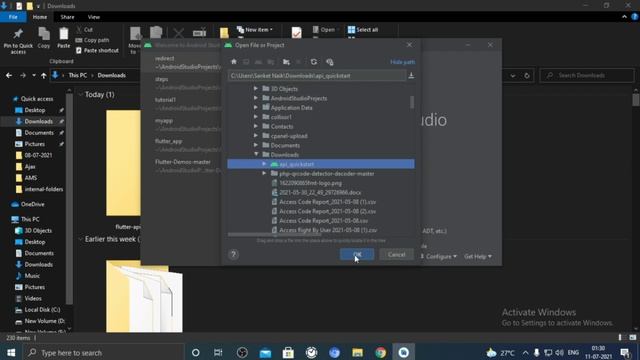Expand php-qrcode-detector-decoder-master folder

tap(264, 173)
